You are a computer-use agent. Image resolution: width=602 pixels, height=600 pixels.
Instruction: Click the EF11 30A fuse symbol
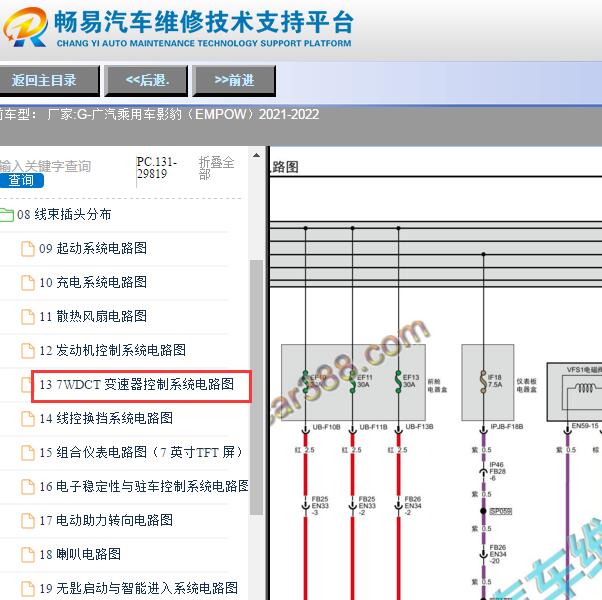352,382
